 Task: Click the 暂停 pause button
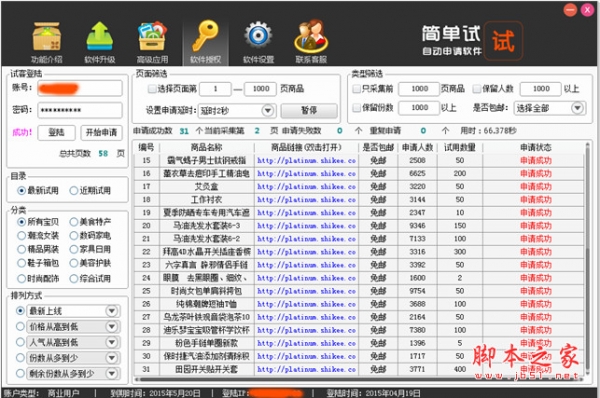pyautogui.click(x=309, y=111)
